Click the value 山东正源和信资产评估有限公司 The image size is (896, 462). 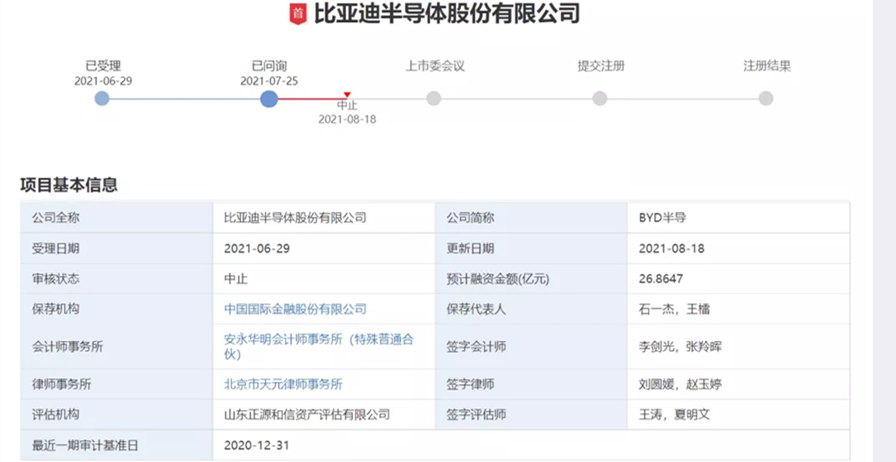(307, 415)
